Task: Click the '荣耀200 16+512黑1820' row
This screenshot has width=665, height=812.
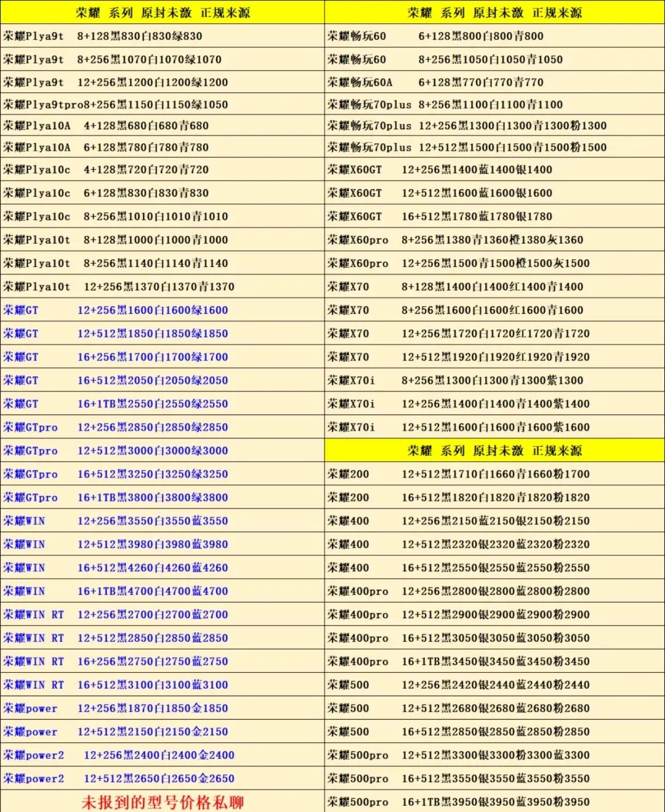Action: tap(494, 497)
